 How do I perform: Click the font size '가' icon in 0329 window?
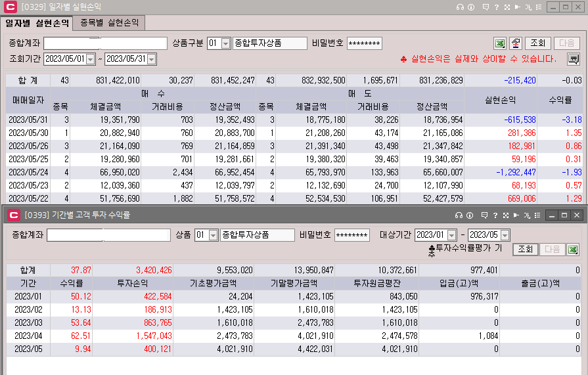[x=528, y=7]
